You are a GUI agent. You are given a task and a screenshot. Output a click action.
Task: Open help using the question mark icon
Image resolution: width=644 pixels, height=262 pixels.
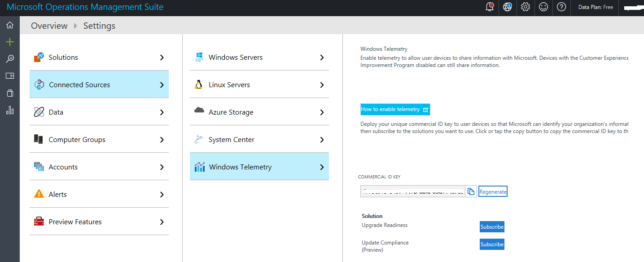click(561, 7)
